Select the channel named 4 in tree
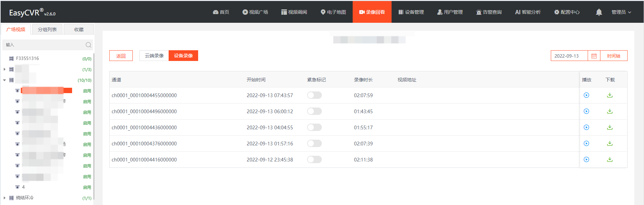This screenshot has width=644, height=205. pos(23,187)
